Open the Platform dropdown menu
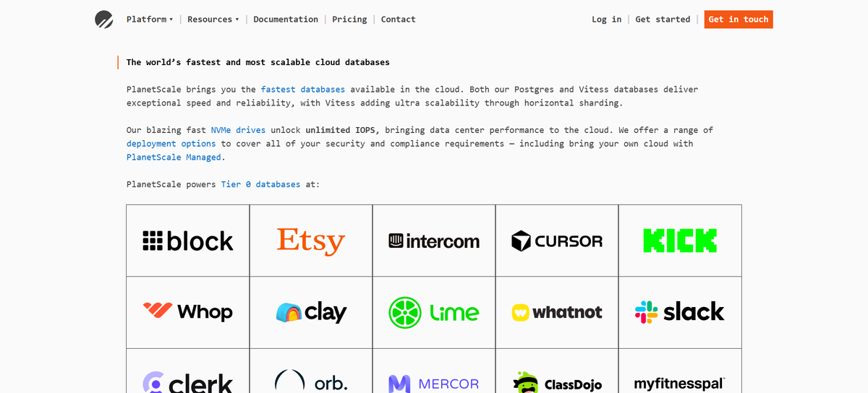 coord(150,20)
